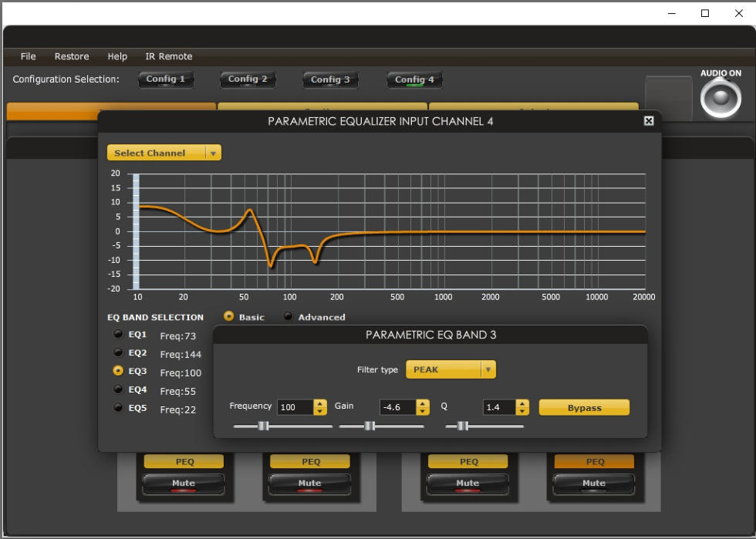
Task: Select the EQ3 band radio button
Action: (117, 370)
